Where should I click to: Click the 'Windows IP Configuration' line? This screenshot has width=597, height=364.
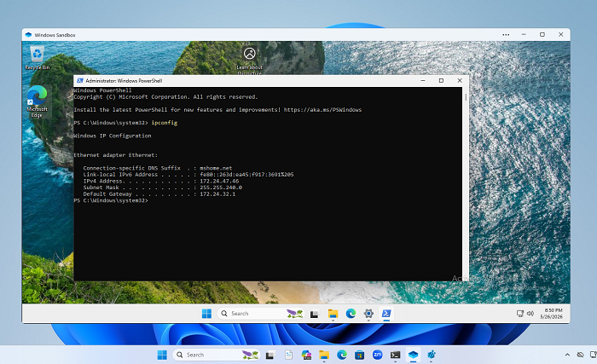(x=113, y=136)
